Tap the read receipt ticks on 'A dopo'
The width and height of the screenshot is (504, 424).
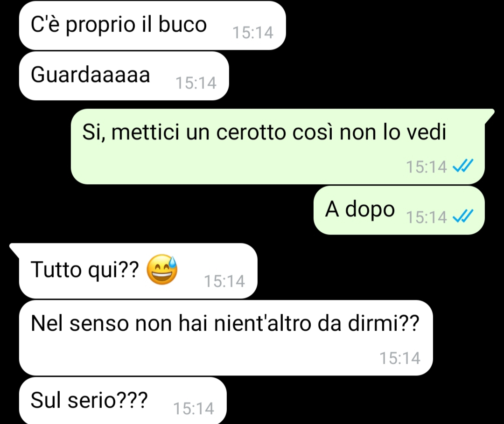point(462,216)
